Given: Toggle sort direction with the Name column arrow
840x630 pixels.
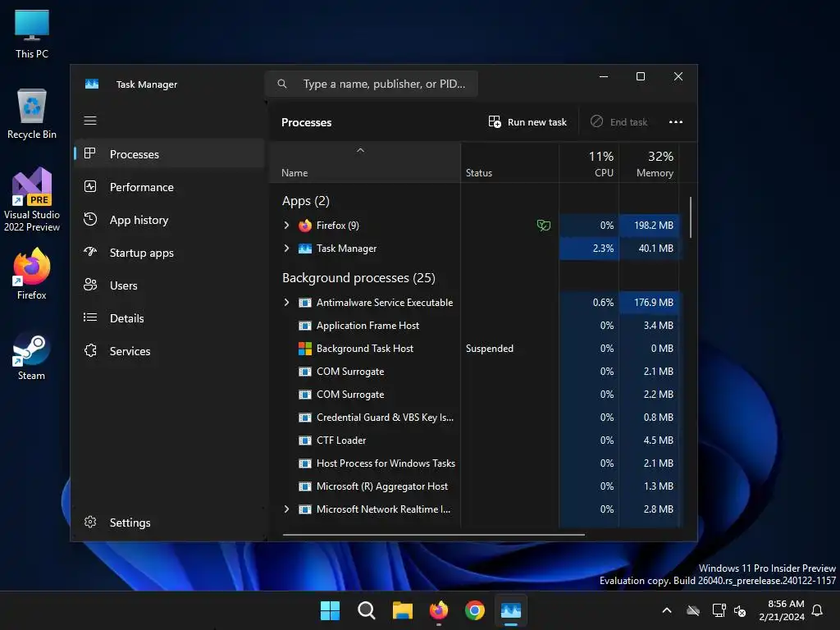Looking at the screenshot, I should pos(361,151).
